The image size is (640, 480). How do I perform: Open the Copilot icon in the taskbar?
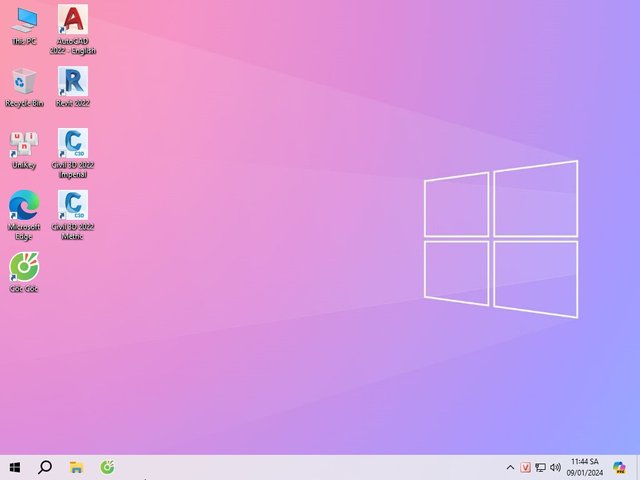[619, 467]
